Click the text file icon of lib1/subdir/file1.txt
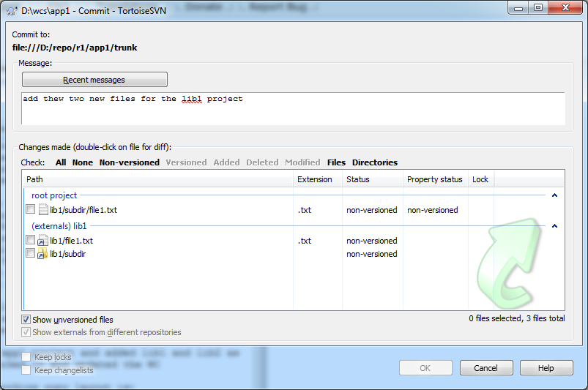Screen dimensions: 588x390 point(43,210)
